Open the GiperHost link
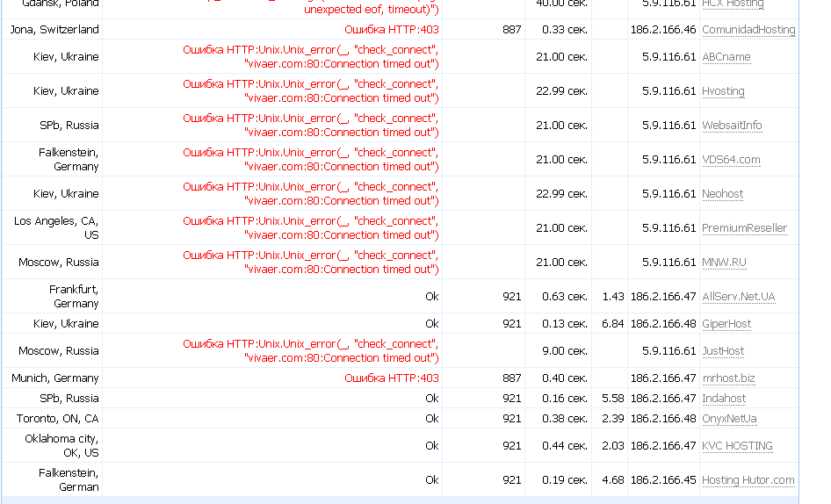831x504 pixels. click(726, 324)
